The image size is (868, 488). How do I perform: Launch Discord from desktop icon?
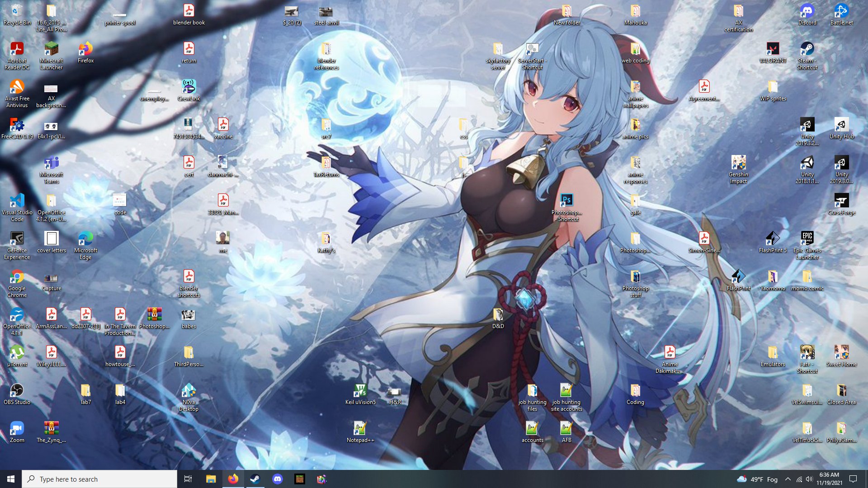[x=807, y=14]
